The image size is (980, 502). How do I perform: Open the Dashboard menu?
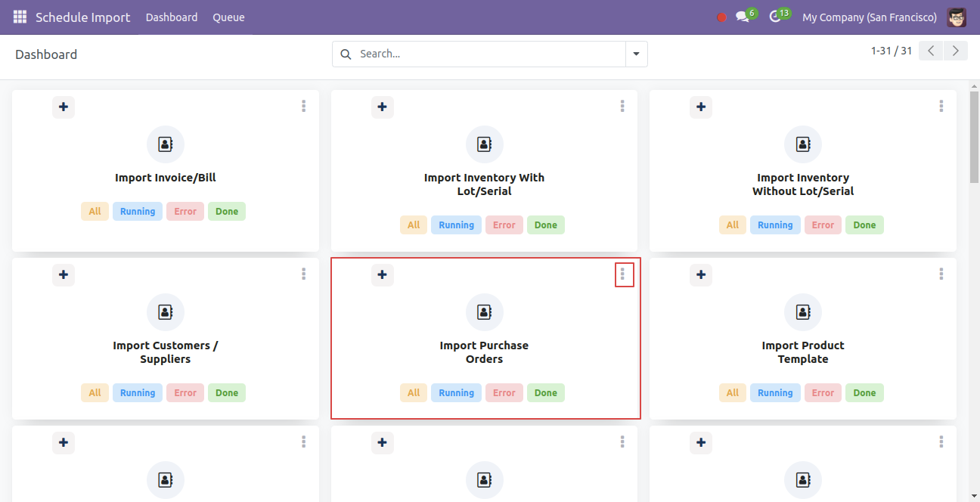coord(172,17)
